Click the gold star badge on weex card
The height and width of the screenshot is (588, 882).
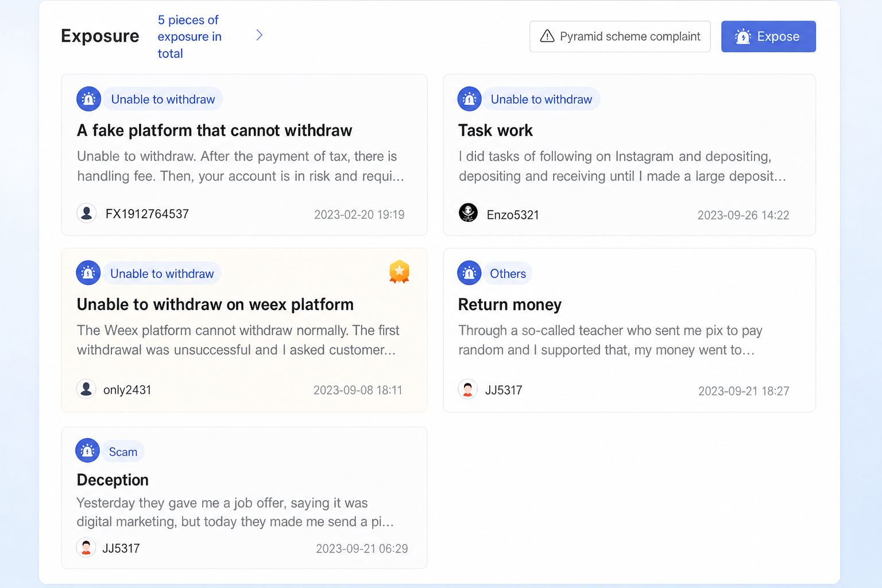[x=399, y=272]
